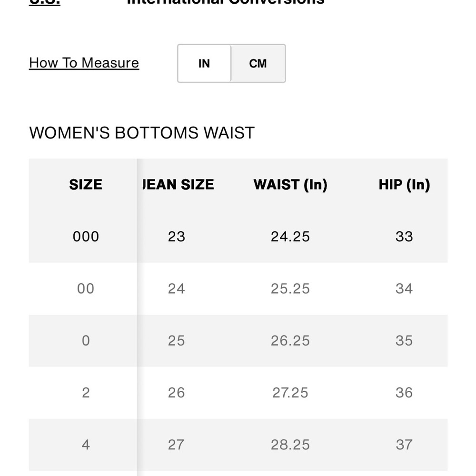Click hip value 37

[404, 445]
